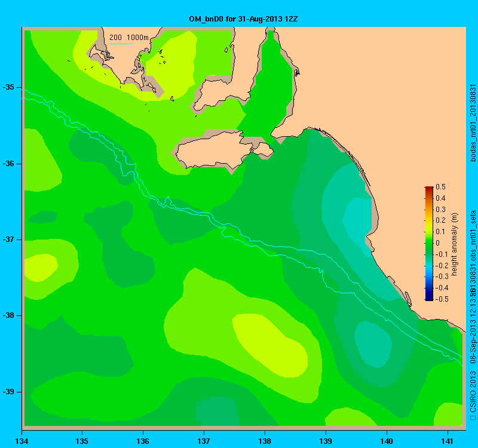Click the vertical "bodas_nrt01_20130831" side label
The image size is (478, 448).
473,123
